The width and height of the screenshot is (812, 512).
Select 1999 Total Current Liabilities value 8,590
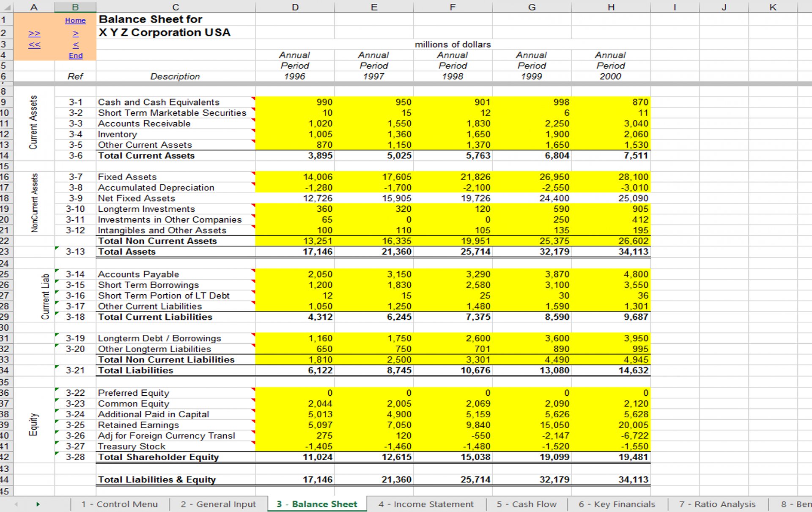(532, 317)
